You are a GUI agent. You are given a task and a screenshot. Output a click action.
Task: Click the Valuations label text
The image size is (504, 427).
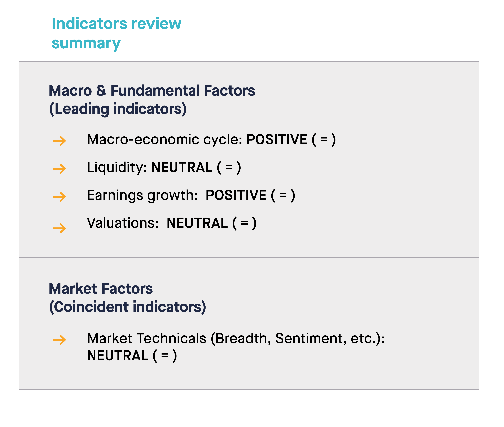tap(123, 223)
